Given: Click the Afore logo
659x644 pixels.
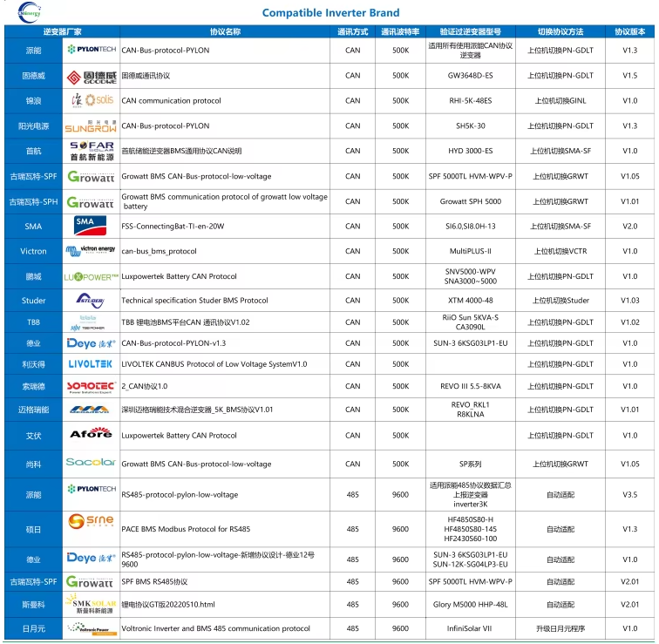Looking at the screenshot, I should tap(91, 435).
